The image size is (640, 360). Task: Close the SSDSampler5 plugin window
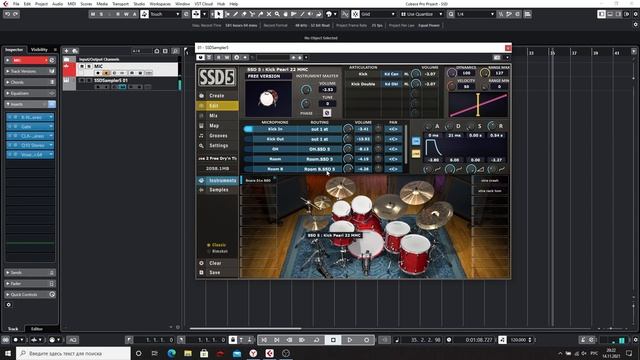pos(508,48)
